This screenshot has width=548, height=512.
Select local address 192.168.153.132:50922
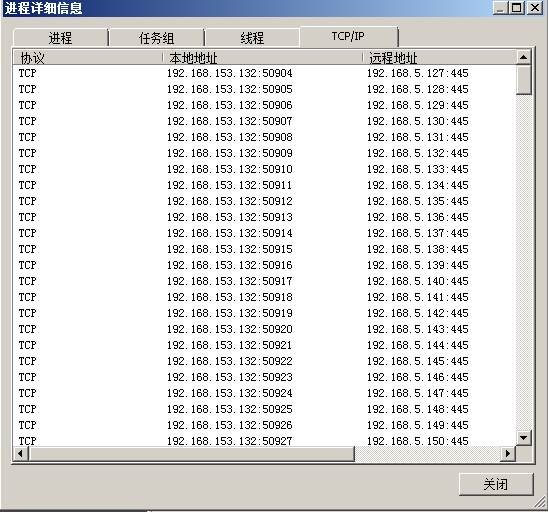[x=229, y=361]
